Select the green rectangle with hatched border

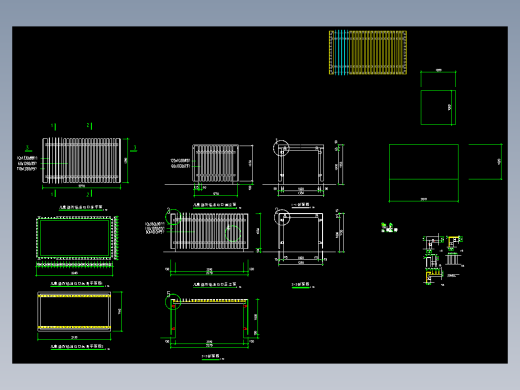tap(74, 238)
